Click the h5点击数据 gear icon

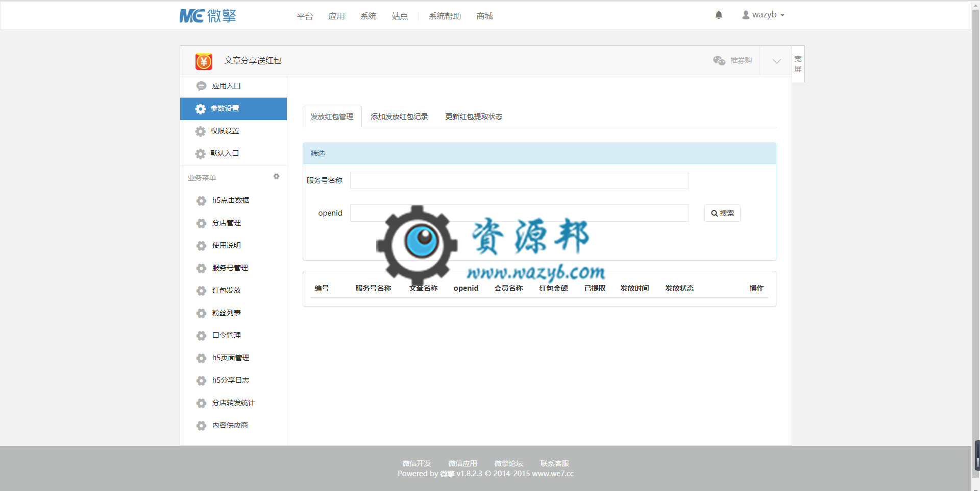pos(201,201)
